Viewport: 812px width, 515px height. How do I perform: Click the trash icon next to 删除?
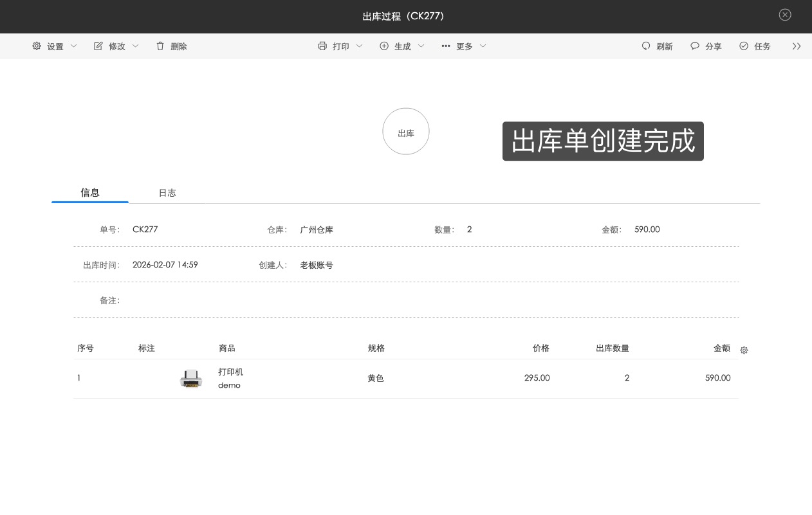click(160, 46)
